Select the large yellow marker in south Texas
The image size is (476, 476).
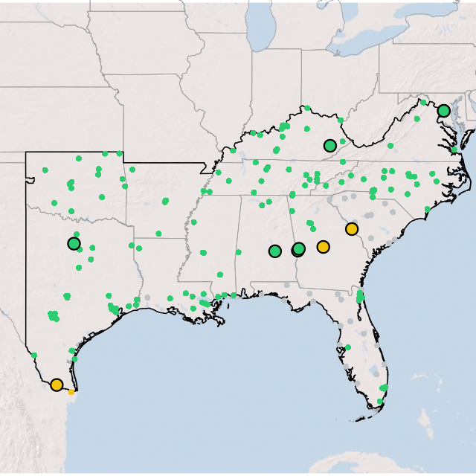click(57, 385)
